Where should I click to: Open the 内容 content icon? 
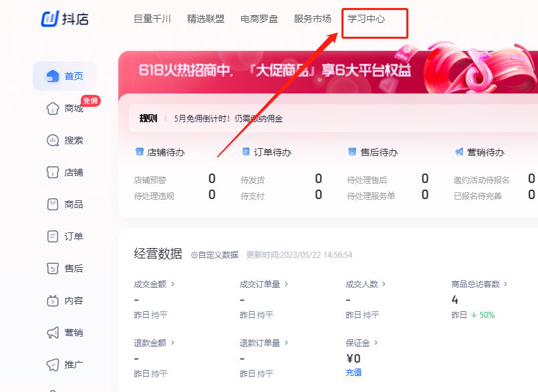53,301
